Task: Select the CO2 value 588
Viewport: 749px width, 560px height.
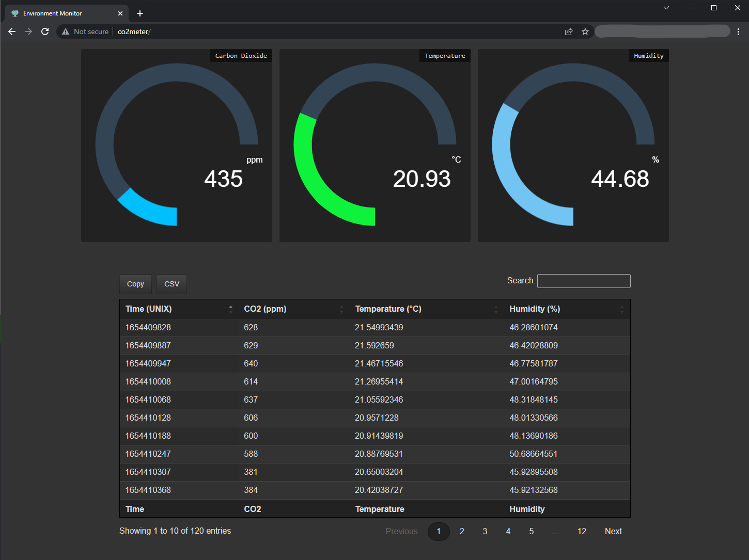Action: (251, 454)
